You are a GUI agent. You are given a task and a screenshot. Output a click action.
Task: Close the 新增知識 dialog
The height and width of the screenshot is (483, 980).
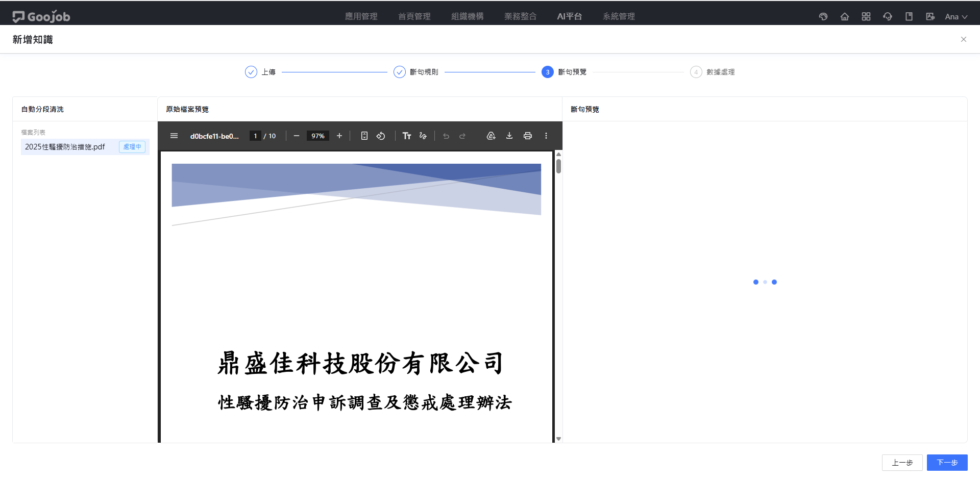click(x=964, y=39)
